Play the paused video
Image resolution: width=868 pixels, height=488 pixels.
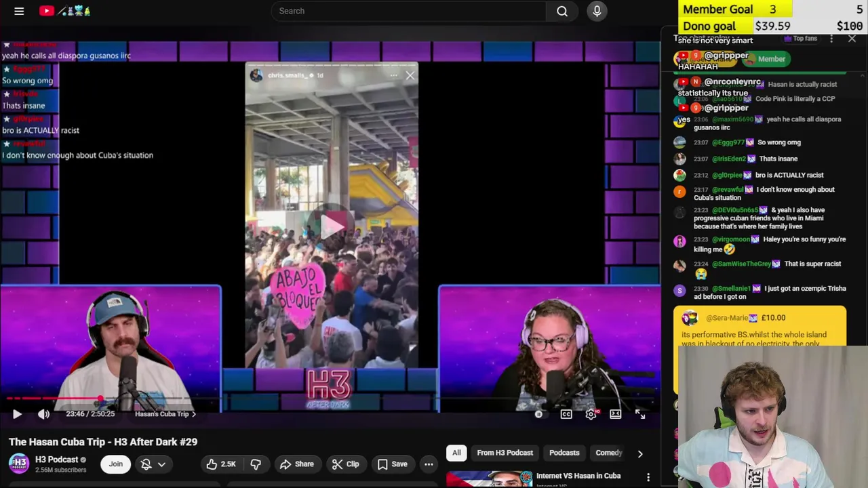(17, 414)
